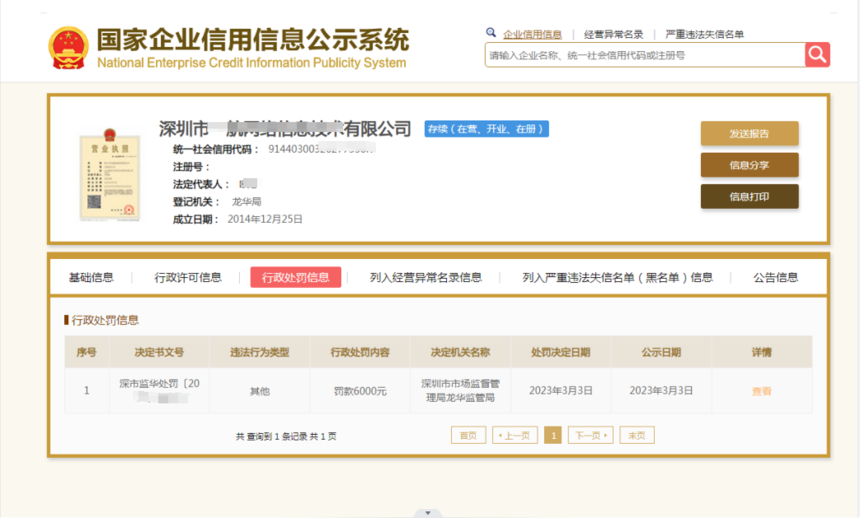
Task: Go to the 首页 first page button
Action: click(468, 435)
